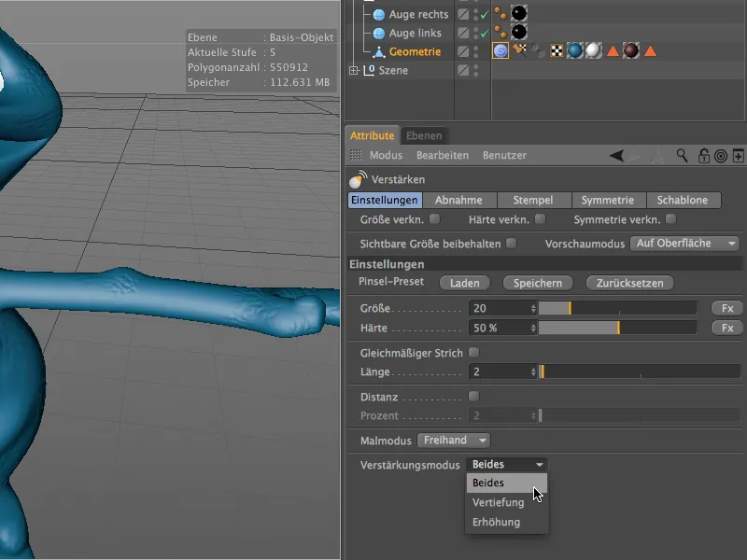
Task: Click the Szene null object icon
Action: [369, 71]
